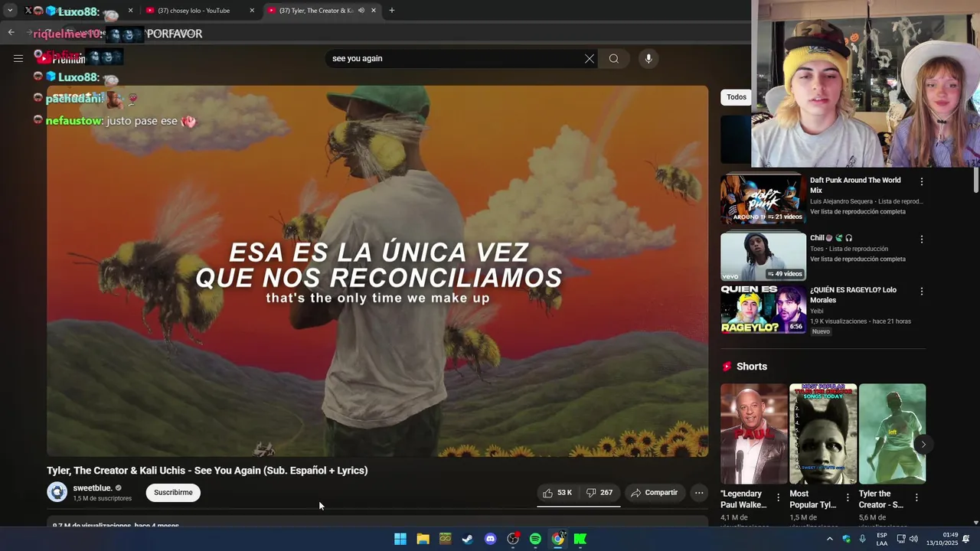Open the Legendary Paul Walker short
The image size is (980, 551).
click(754, 434)
